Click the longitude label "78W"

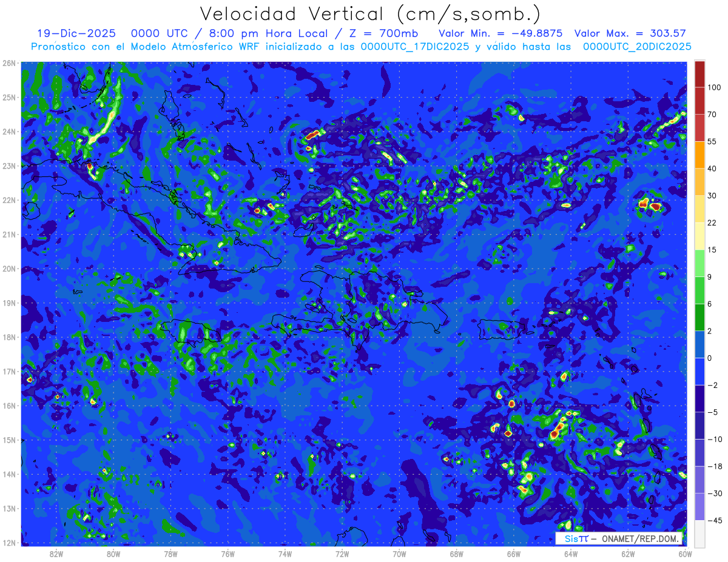coord(170,554)
